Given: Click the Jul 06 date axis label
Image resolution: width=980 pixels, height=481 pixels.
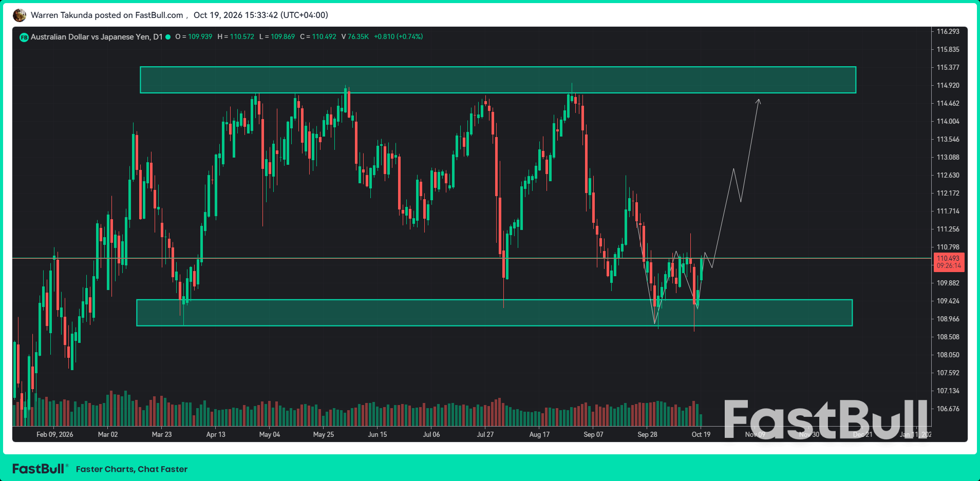Looking at the screenshot, I should pos(431,434).
